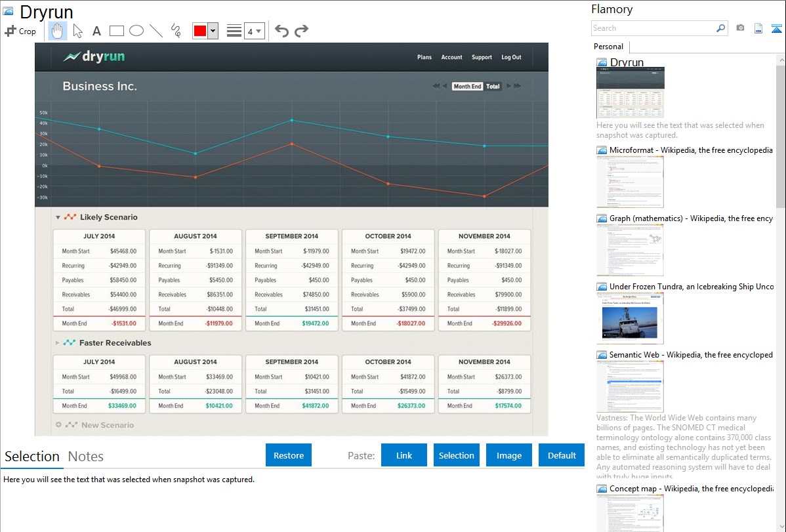
Task: Click the Semantic Web - Wikipedia title
Action: 691,354
